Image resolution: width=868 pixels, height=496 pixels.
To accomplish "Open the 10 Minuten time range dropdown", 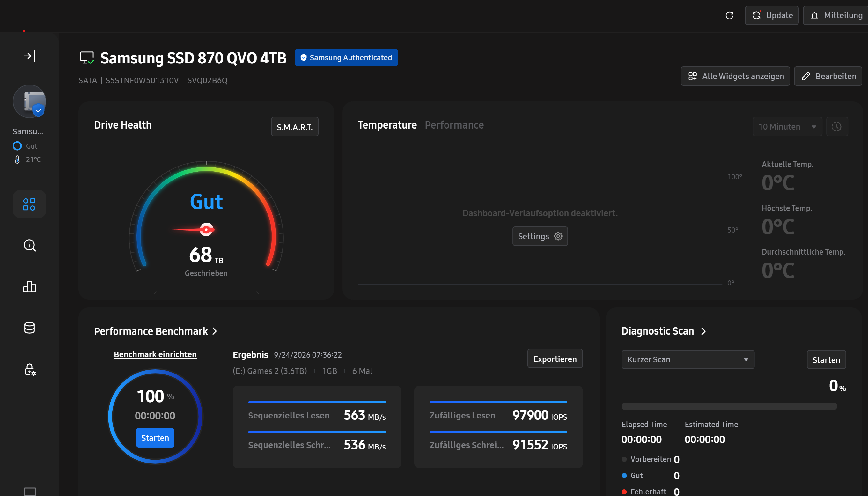I will pyautogui.click(x=787, y=127).
